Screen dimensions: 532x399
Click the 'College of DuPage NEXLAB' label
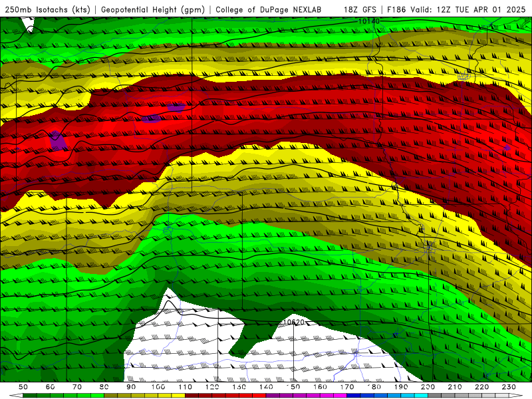click(269, 10)
